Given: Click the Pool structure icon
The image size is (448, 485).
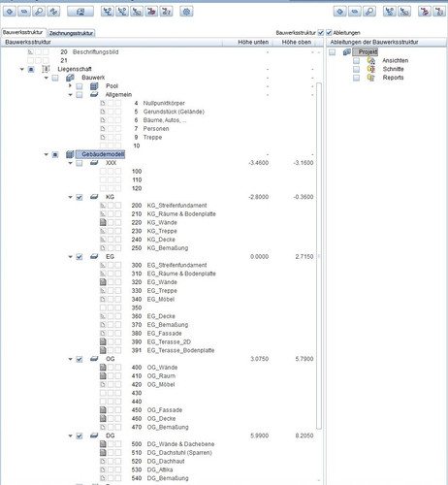Looking at the screenshot, I should coord(94,86).
